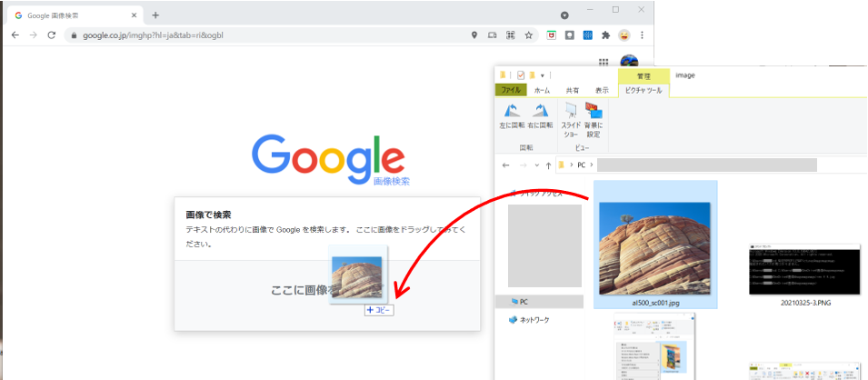Select the ピクチャ ツール ribbon tab

(644, 90)
